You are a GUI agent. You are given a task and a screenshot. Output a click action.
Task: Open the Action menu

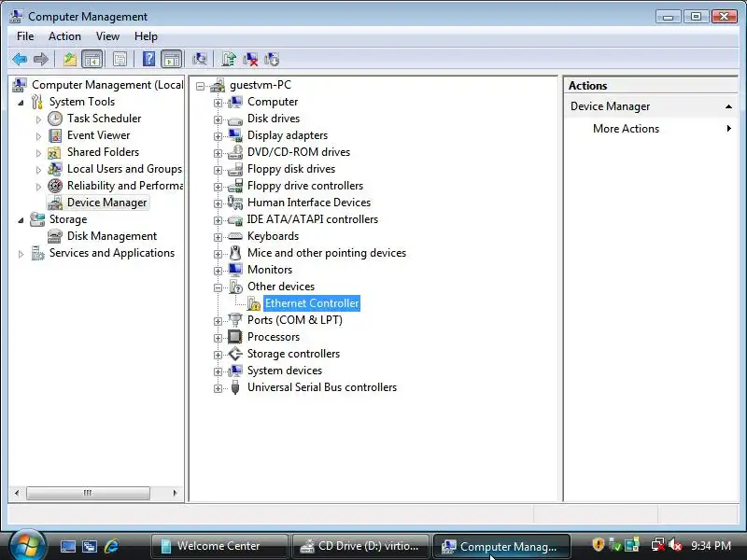(x=64, y=36)
